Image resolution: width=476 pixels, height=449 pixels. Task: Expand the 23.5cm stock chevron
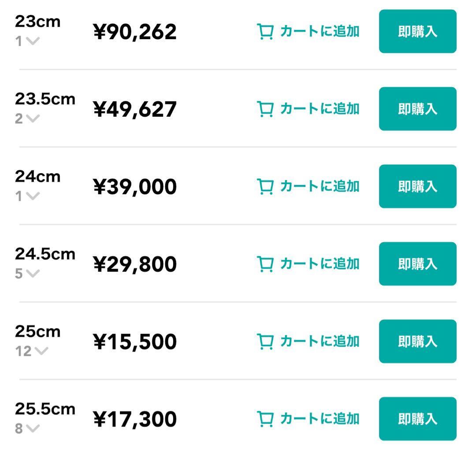point(33,119)
